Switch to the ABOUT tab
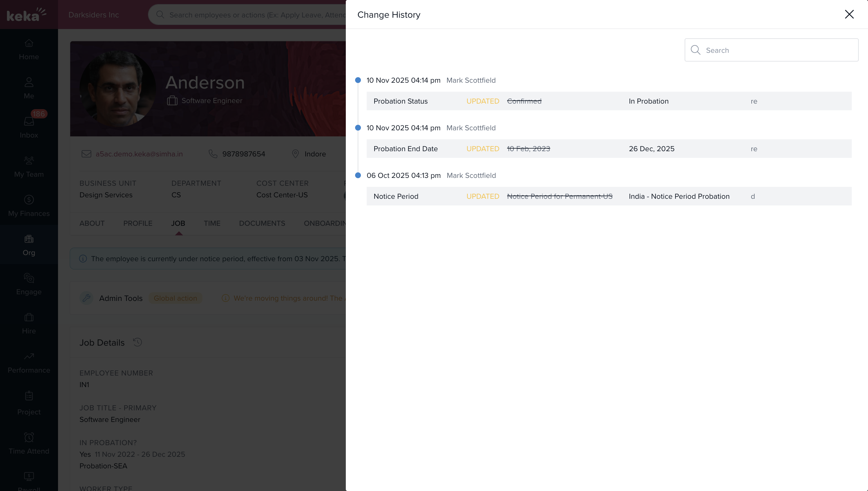Screen dimensions: 868x491 [92, 223]
